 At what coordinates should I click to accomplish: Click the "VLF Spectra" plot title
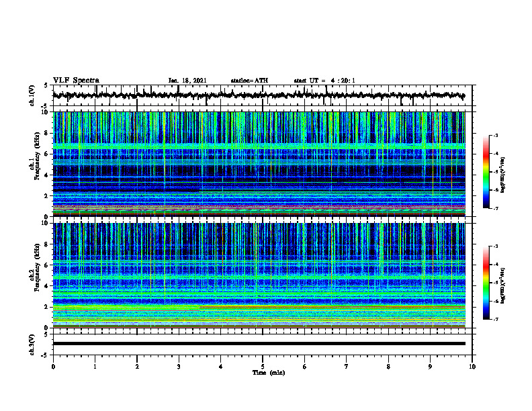pyautogui.click(x=76, y=81)
